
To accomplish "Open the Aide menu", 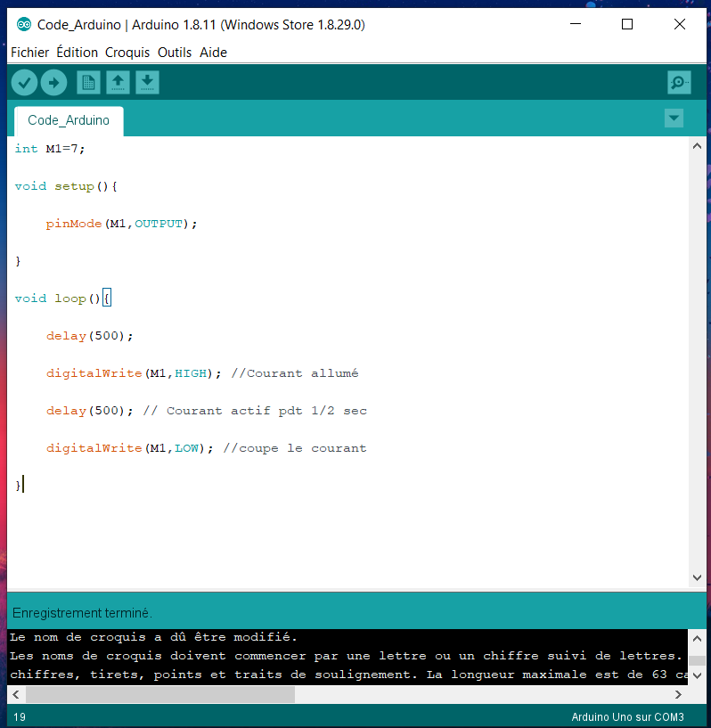I will [213, 53].
